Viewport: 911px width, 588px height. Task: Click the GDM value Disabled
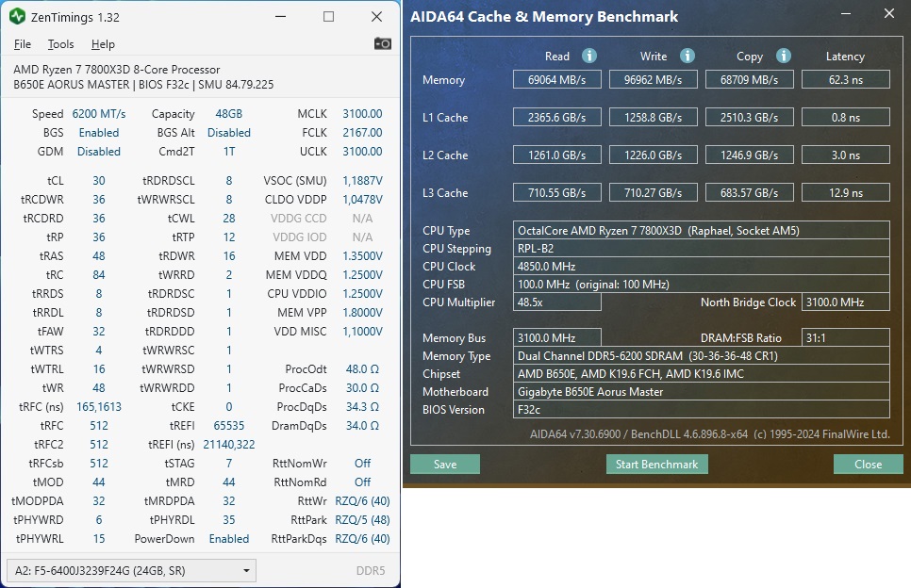point(99,152)
